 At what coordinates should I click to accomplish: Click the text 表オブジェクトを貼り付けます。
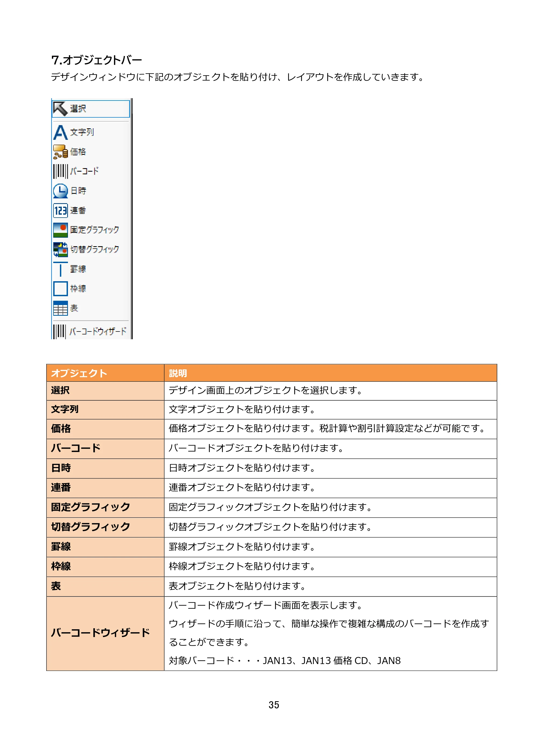coord(238,587)
